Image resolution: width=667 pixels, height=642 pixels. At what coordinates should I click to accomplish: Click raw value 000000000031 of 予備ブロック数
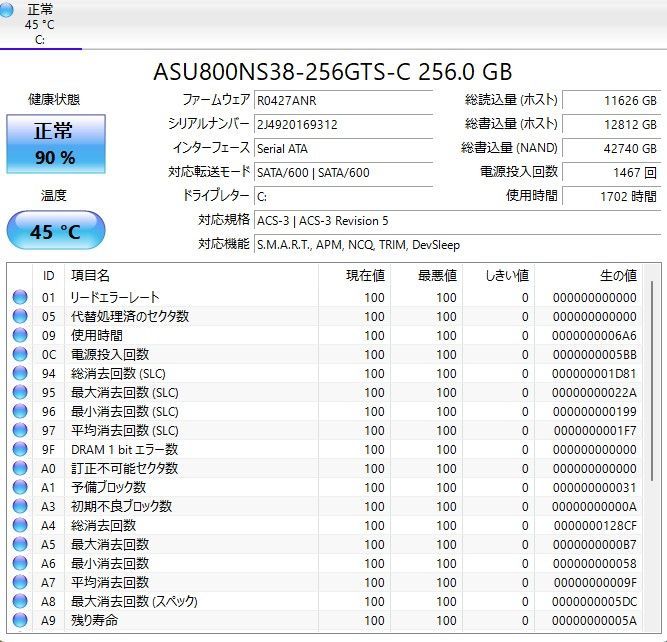594,488
